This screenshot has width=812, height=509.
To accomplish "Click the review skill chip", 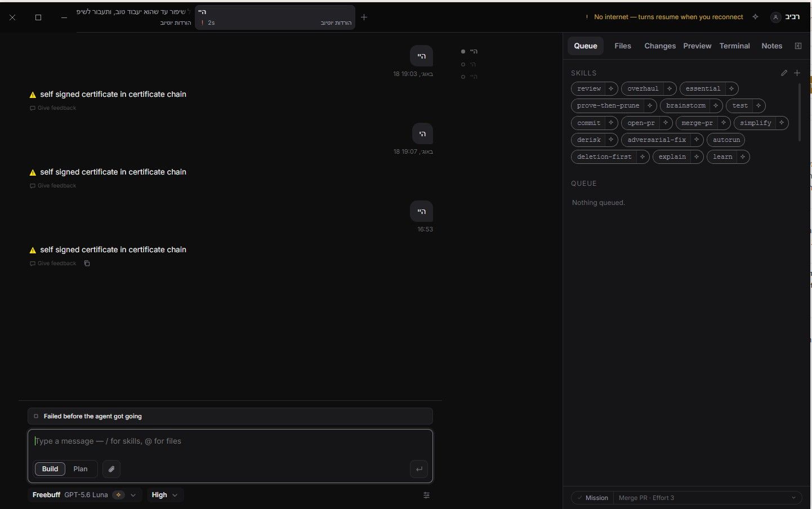I will 589,88.
